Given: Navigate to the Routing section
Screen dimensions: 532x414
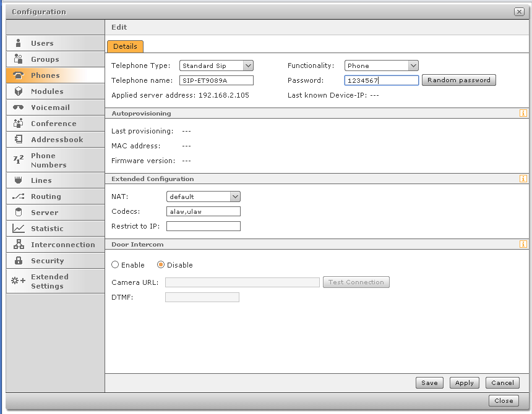Looking at the screenshot, I should coord(55,196).
